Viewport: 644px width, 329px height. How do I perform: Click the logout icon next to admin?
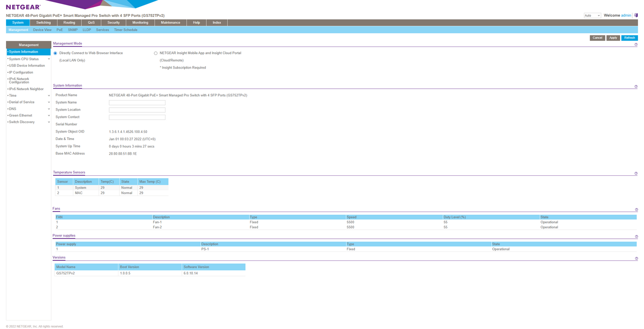tap(636, 16)
